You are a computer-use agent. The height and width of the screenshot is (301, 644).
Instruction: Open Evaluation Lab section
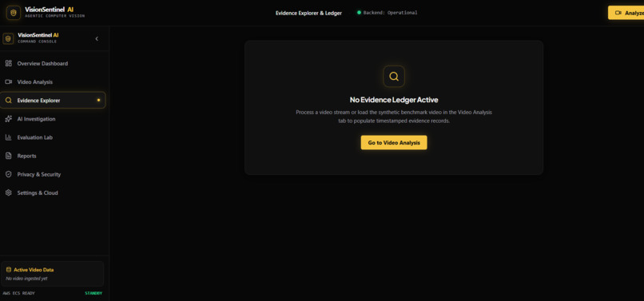(53, 137)
